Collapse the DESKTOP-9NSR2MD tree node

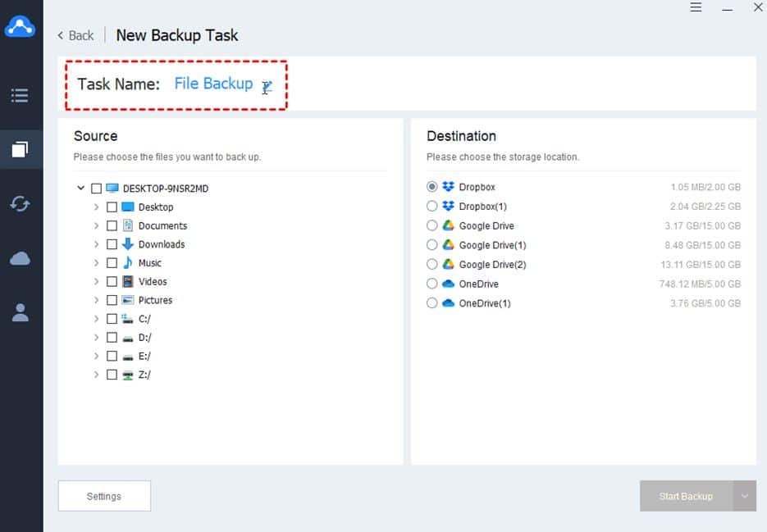coord(80,188)
